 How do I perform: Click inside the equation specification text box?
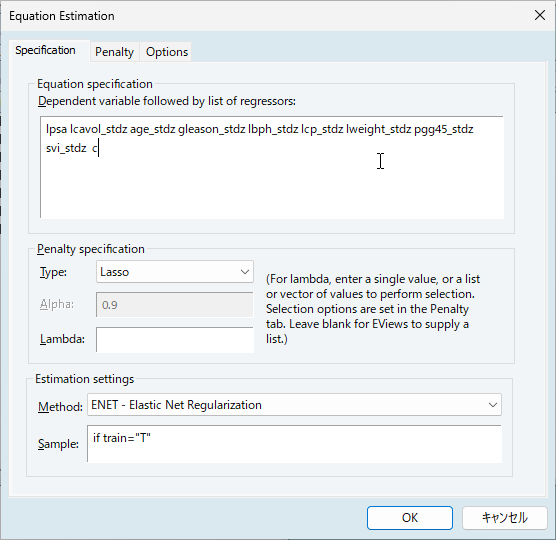272,167
